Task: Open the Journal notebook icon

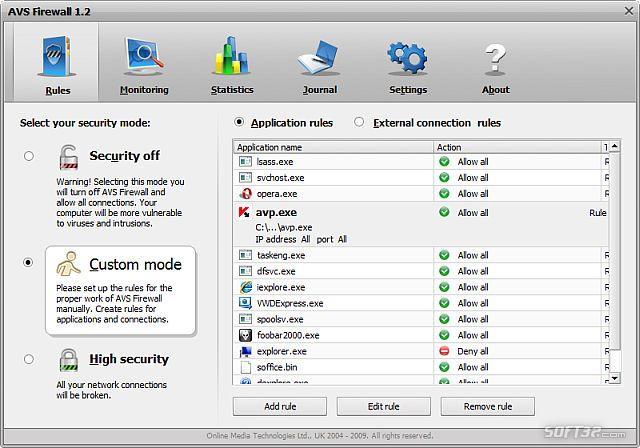Action: 319,58
